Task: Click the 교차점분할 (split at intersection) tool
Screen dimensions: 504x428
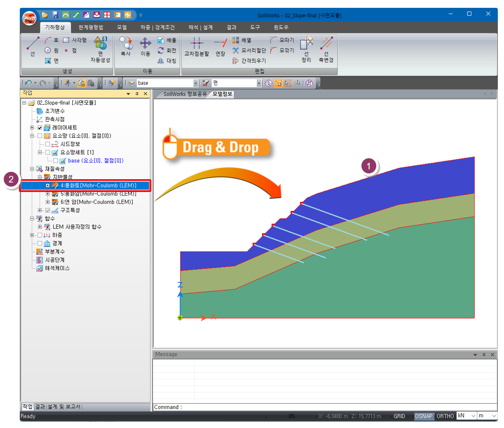Action: pyautogui.click(x=197, y=46)
